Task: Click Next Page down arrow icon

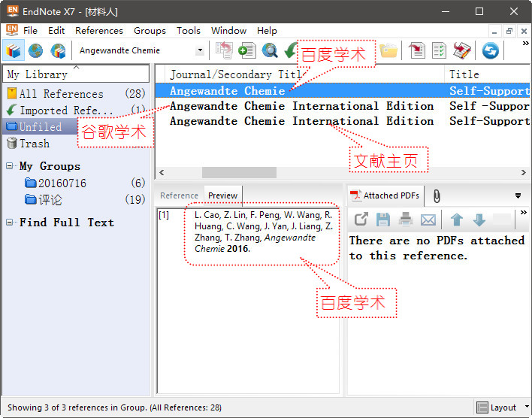Action: tap(479, 220)
